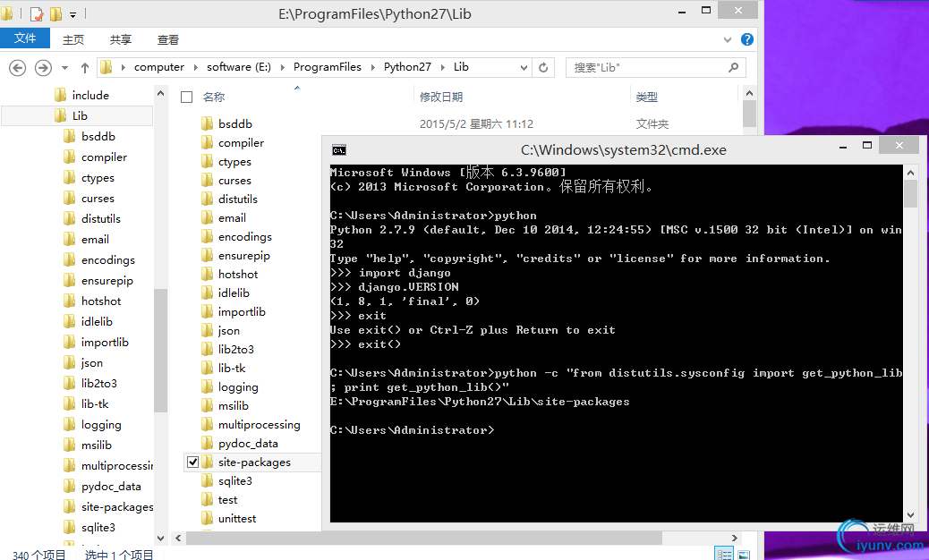Click the bsddb folder icon in file list
Screen dimensions: 929x560
click(207, 123)
